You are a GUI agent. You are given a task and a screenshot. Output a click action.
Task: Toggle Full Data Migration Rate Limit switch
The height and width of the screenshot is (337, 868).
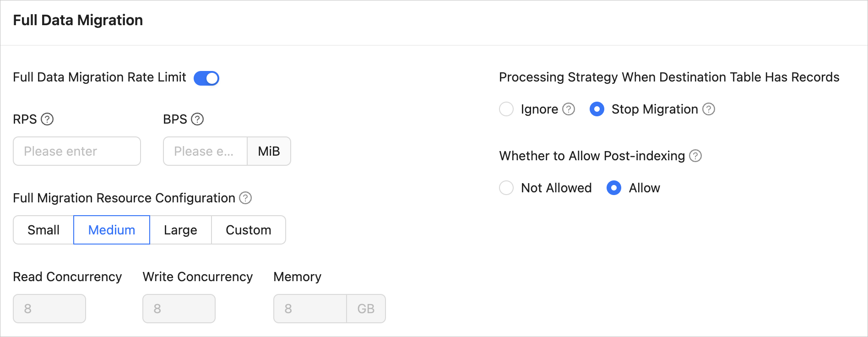(206, 78)
